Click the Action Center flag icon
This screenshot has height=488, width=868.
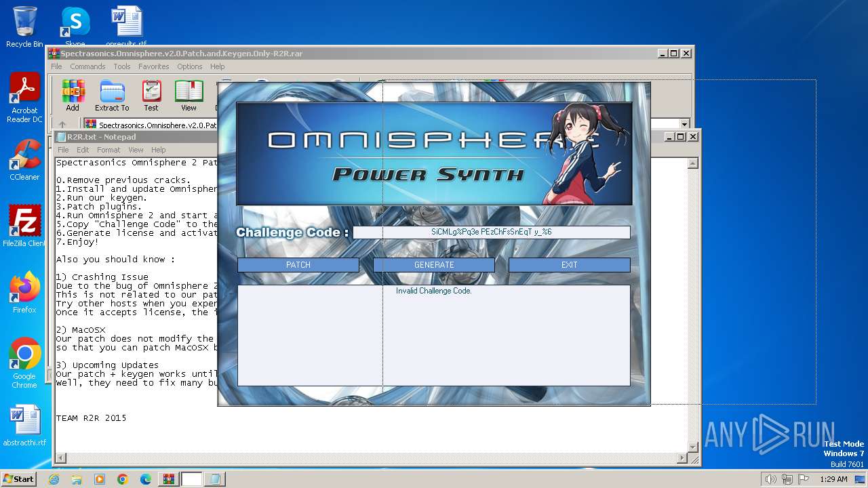tap(803, 479)
